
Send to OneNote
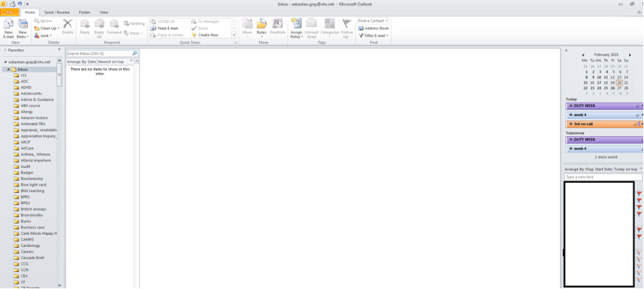pos(278,26)
